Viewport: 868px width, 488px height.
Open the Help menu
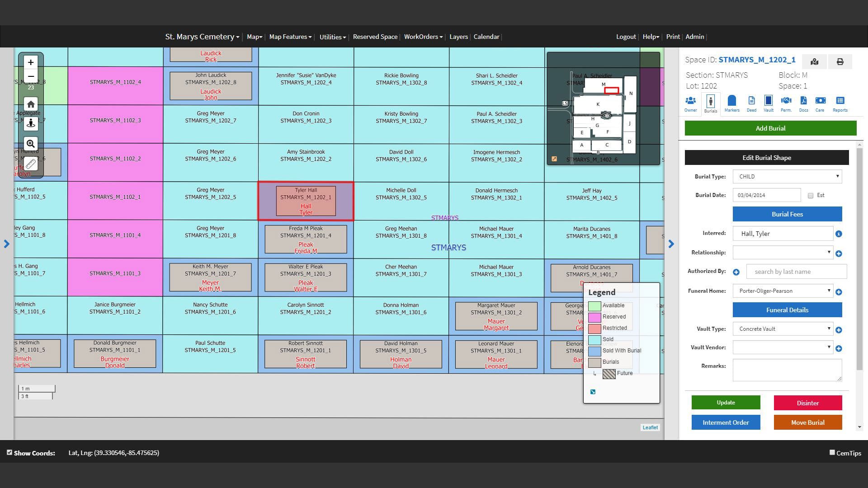(x=651, y=37)
